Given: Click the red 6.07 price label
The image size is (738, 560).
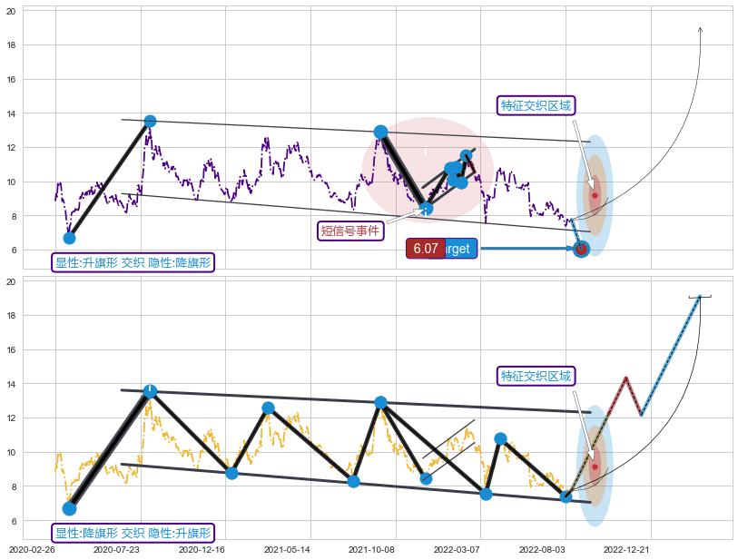Looking at the screenshot, I should (x=425, y=249).
